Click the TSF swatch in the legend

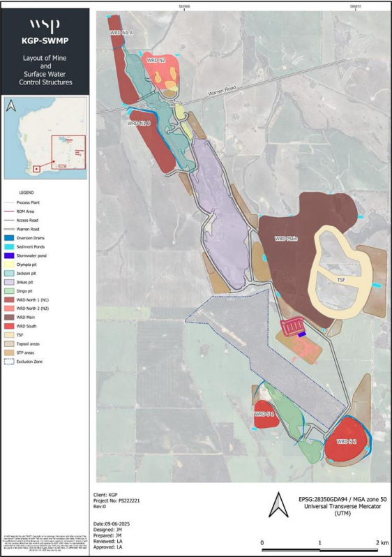pos(9,335)
